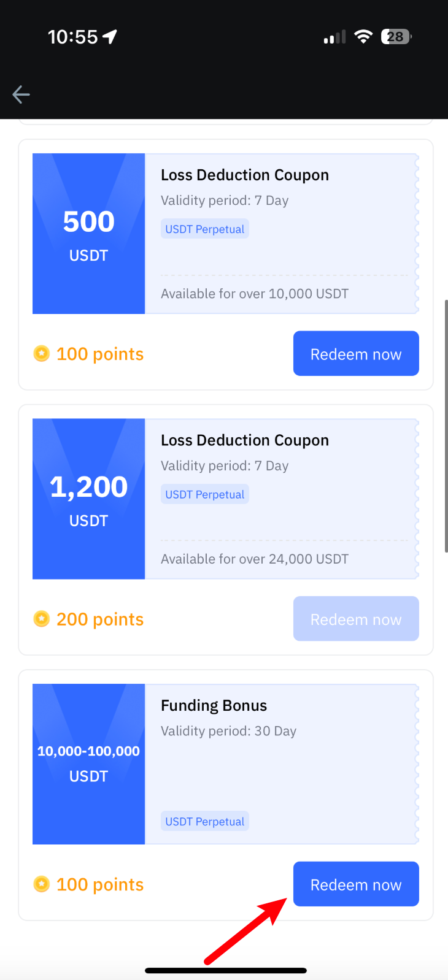Click the cellular signal bars icon
Image resolution: width=448 pixels, height=980 pixels.
pos(334,38)
